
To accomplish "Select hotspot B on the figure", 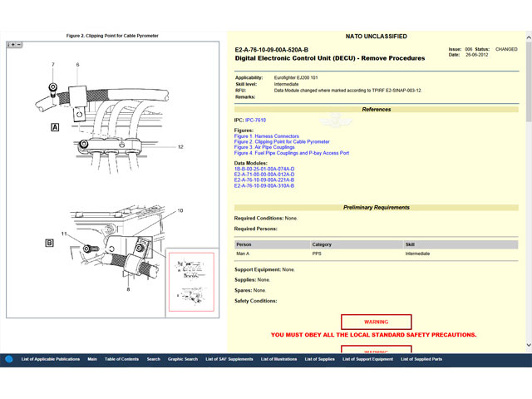I will (x=49, y=243).
